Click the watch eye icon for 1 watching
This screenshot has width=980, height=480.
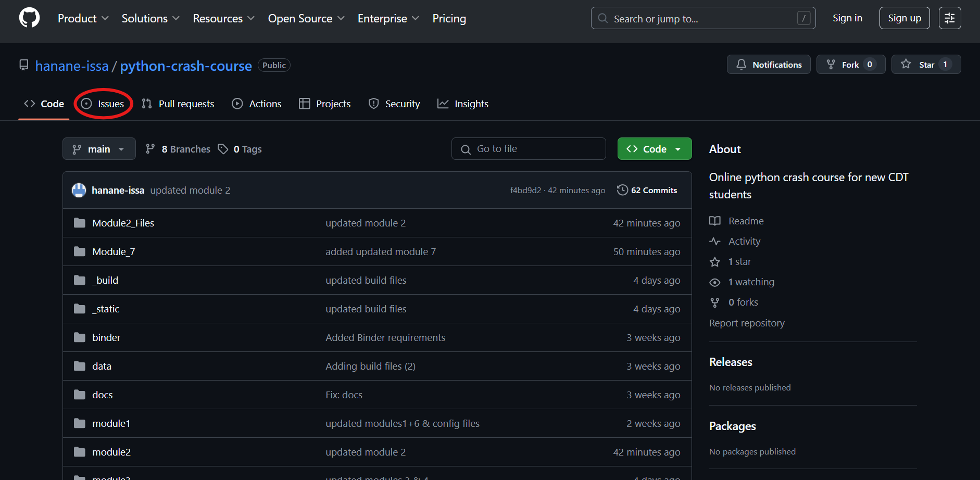point(715,282)
